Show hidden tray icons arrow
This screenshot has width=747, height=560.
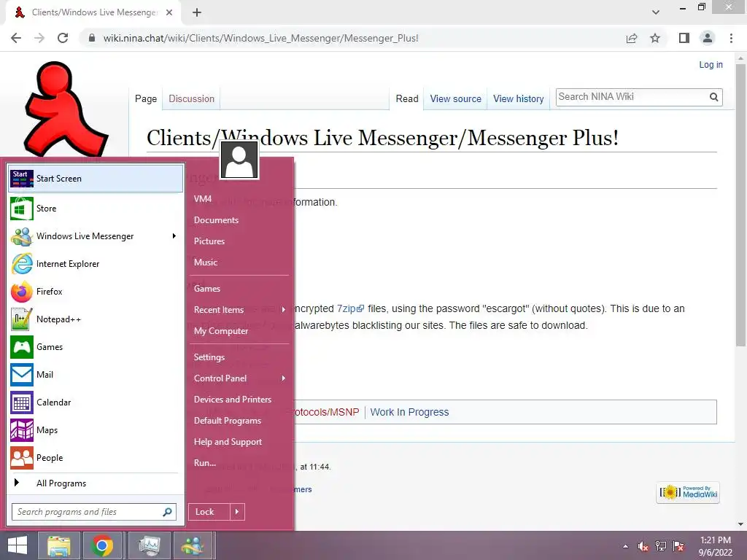[x=625, y=547]
